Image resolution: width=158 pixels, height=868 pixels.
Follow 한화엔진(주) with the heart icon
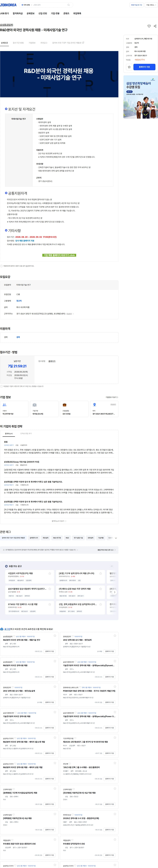[72, 636]
